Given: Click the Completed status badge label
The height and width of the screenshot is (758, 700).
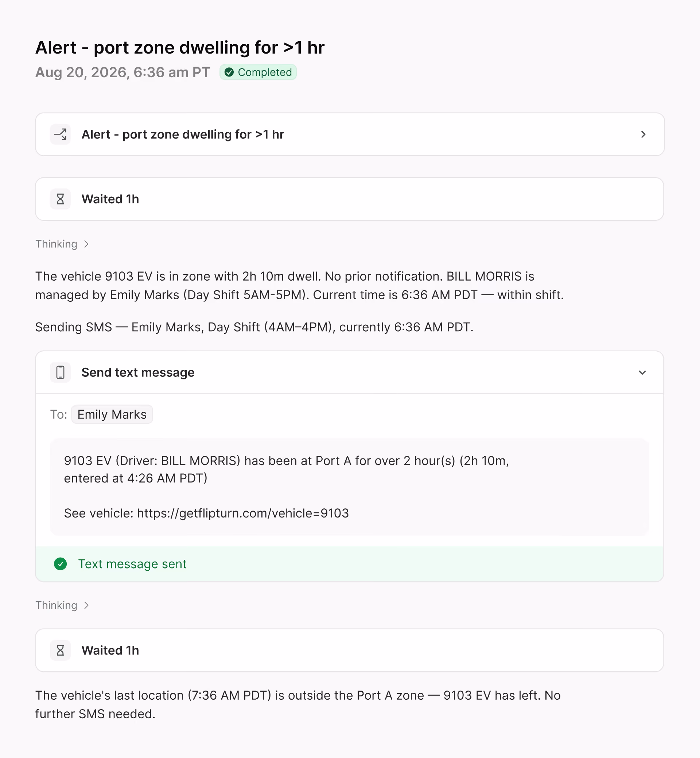Looking at the screenshot, I should tap(265, 72).
